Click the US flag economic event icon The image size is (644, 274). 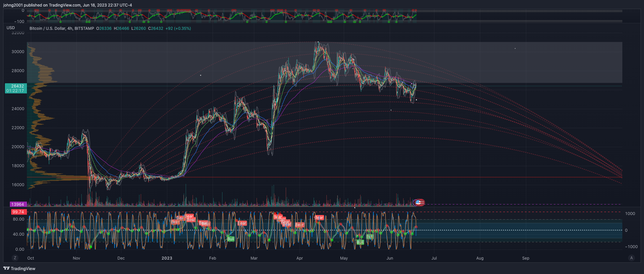(418, 203)
